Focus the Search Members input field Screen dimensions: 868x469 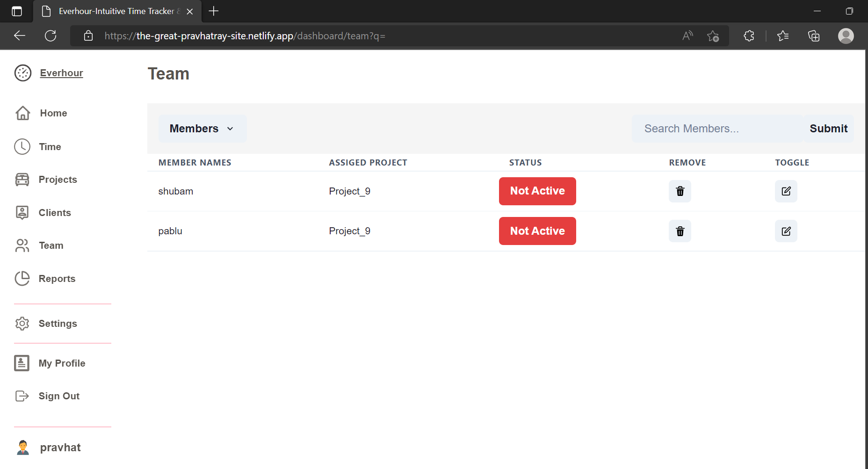pyautogui.click(x=717, y=129)
